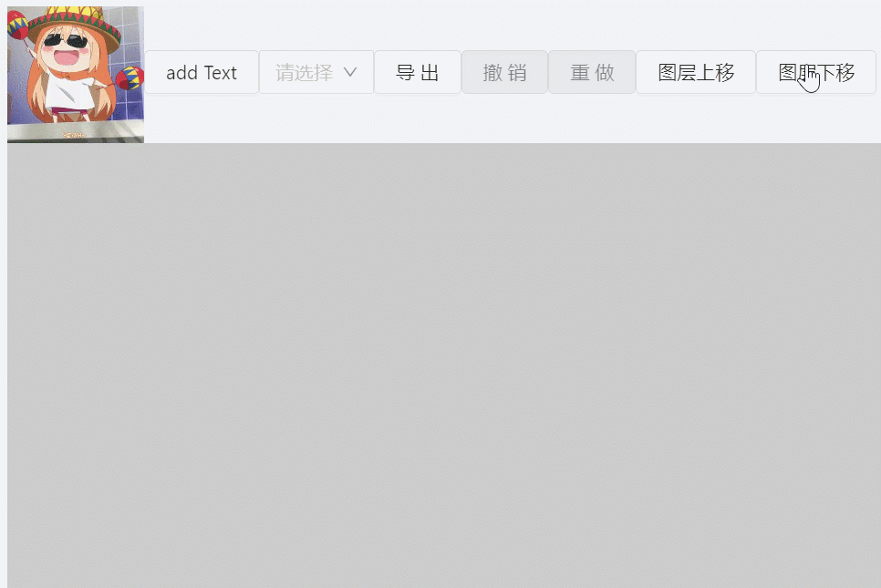Undo the last action with 撤销

coord(504,72)
